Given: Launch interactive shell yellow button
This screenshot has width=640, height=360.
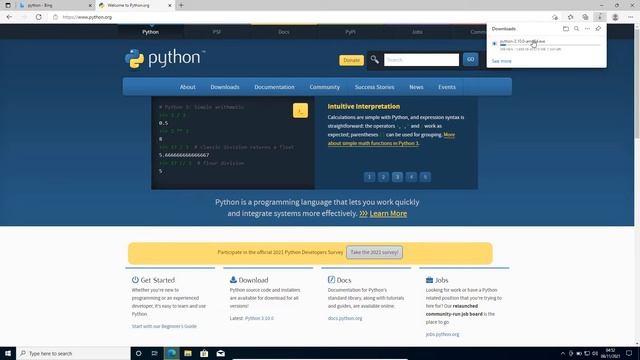Looking at the screenshot, I should pyautogui.click(x=300, y=111).
